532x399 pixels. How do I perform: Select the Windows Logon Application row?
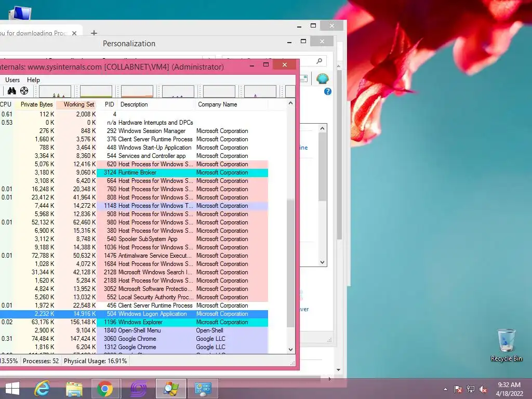(134, 314)
